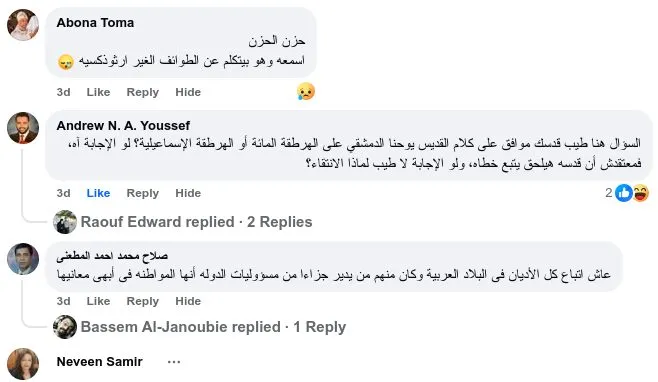The height and width of the screenshot is (382, 658).
Task: Open the Neveen Samir profile name link
Action: [x=99, y=361]
